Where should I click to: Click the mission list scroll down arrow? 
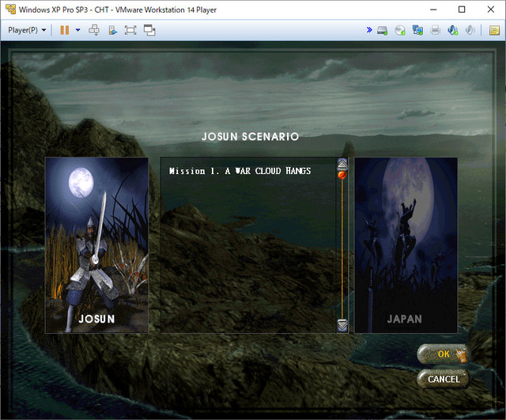point(342,325)
